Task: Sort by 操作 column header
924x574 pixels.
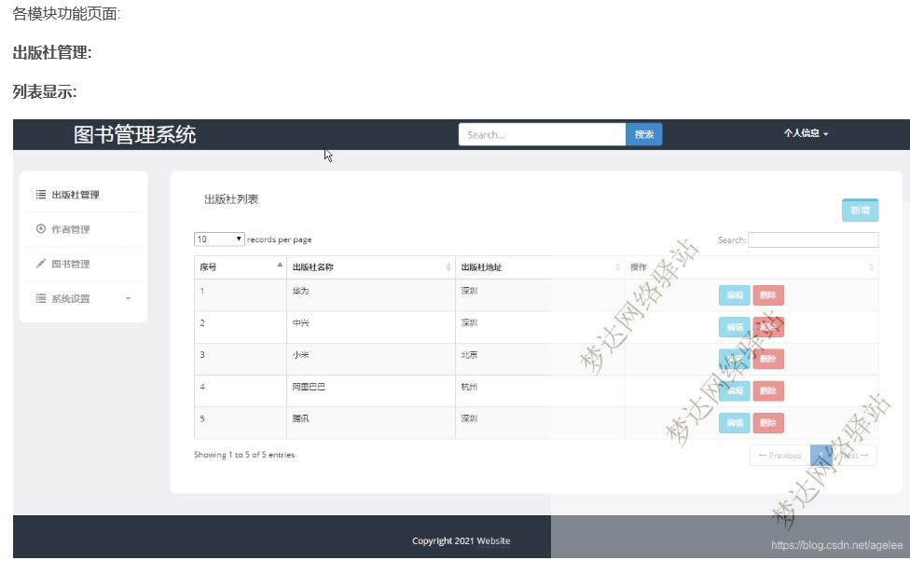Action: point(752,267)
